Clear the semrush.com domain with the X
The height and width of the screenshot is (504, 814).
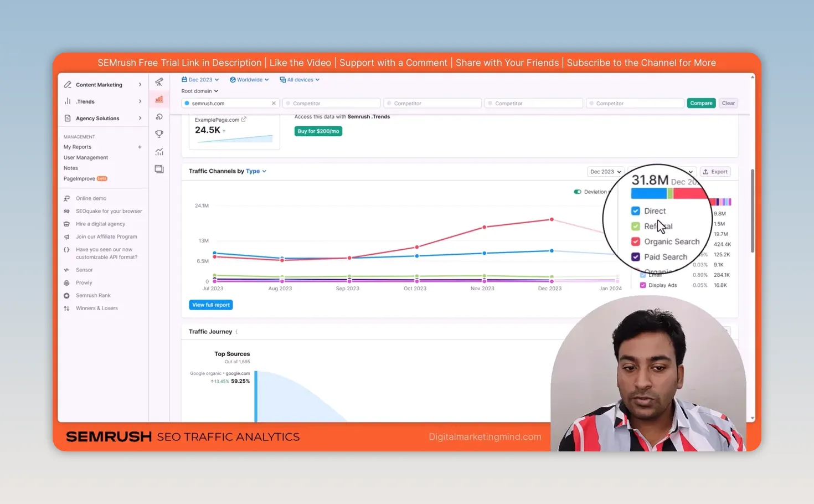point(274,103)
